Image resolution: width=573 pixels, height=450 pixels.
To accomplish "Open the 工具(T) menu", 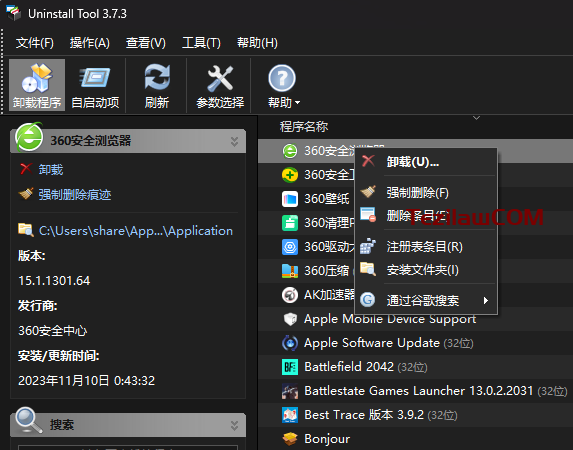I will (x=201, y=43).
